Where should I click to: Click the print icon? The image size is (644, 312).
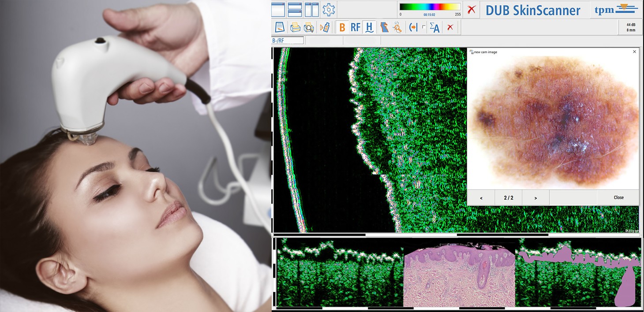click(x=295, y=27)
